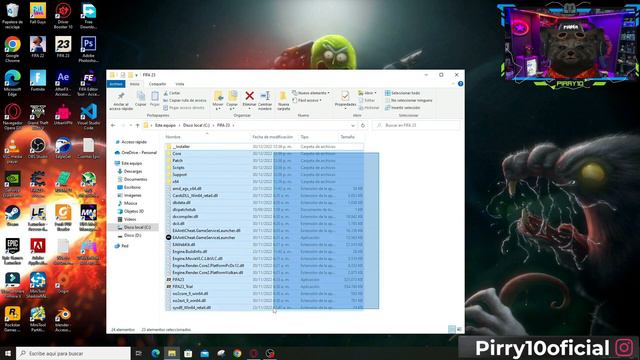The height and width of the screenshot is (360, 640).
Task: Click the Explorer help question mark icon
Action: click(460, 84)
